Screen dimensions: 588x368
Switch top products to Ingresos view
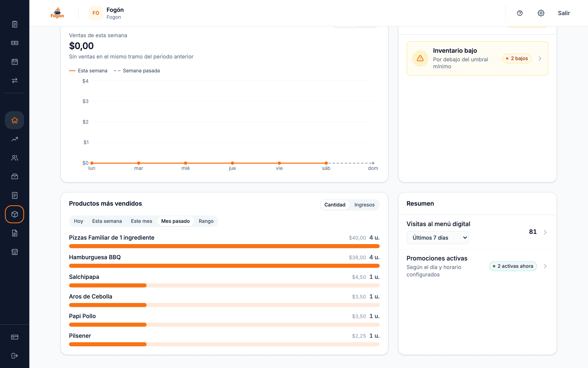(x=364, y=205)
